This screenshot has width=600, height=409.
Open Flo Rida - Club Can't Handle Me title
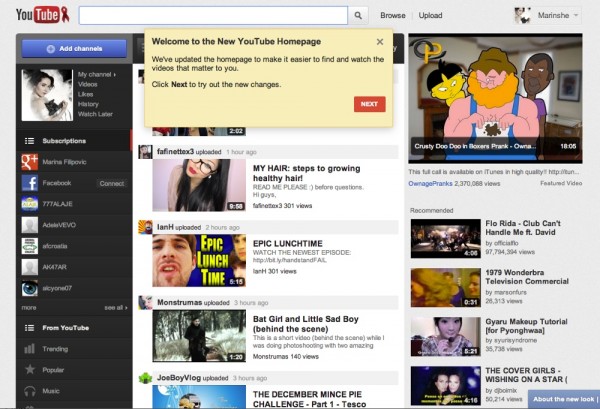coord(523,228)
